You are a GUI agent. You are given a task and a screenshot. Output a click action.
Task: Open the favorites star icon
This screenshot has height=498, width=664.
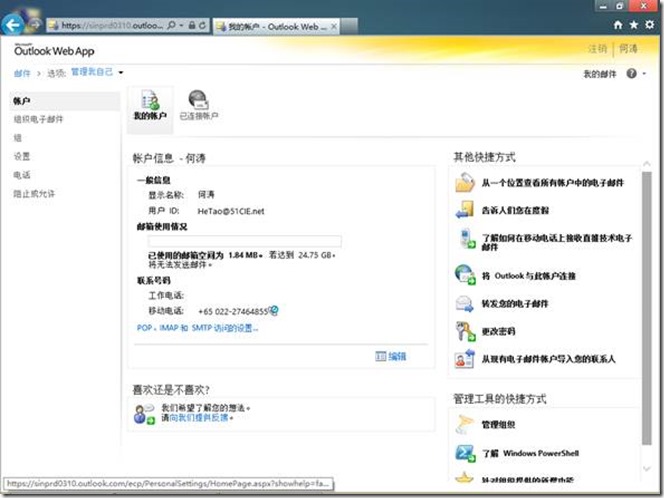click(x=634, y=25)
